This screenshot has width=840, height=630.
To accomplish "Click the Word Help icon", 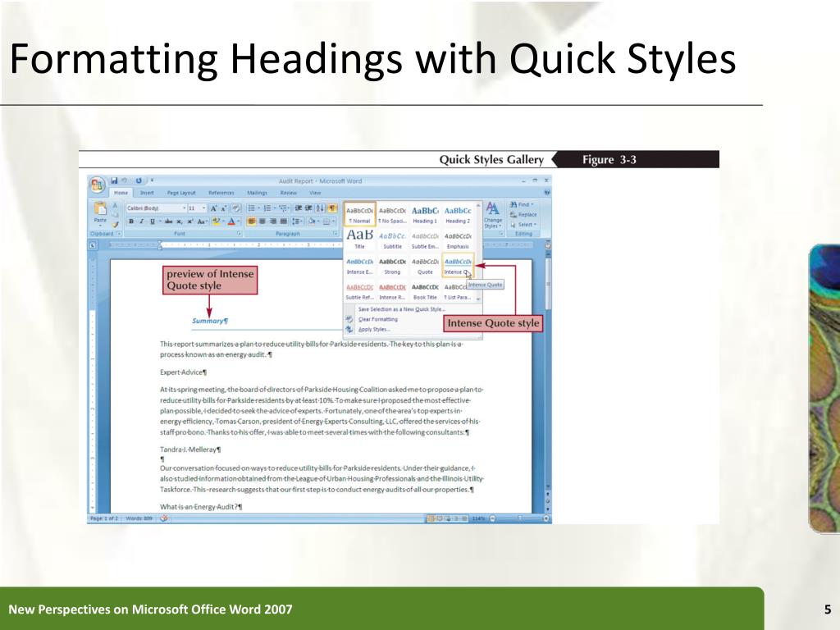I will pyautogui.click(x=547, y=192).
